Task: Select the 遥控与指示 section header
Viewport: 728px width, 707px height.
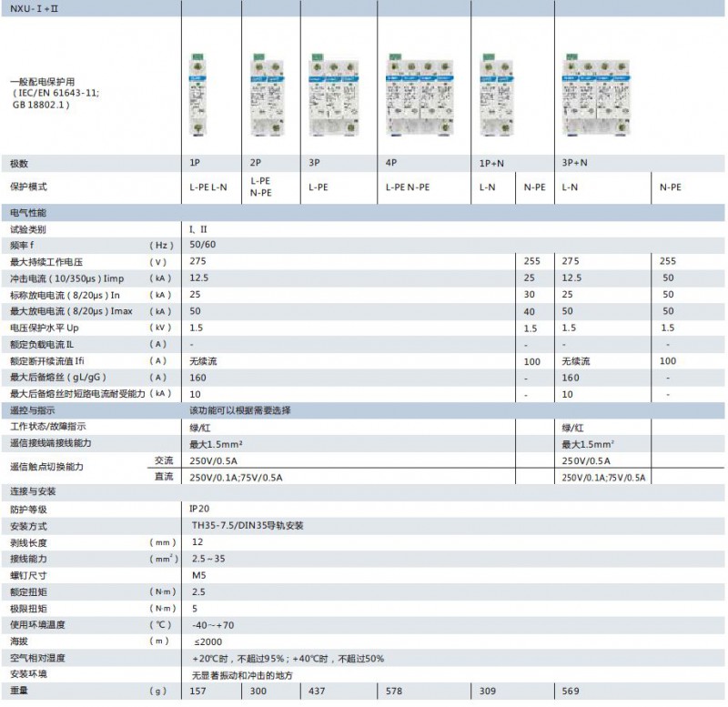Action: pyautogui.click(x=31, y=410)
